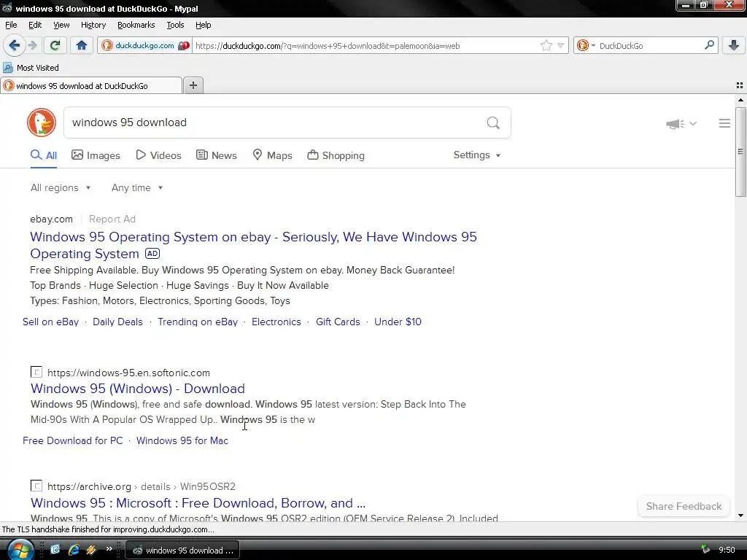Click the archive.org result favicon
The height and width of the screenshot is (560, 747).
click(36, 486)
